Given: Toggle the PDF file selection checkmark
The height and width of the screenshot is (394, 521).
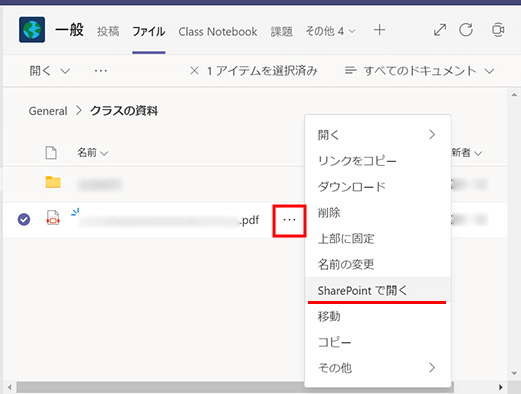Looking at the screenshot, I should click(24, 219).
